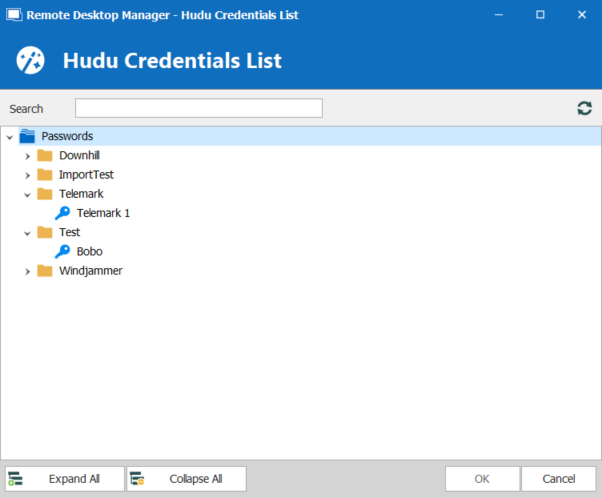Screen dimensions: 602x498
Task: Expand the Downhill folder node
Action: click(x=28, y=156)
